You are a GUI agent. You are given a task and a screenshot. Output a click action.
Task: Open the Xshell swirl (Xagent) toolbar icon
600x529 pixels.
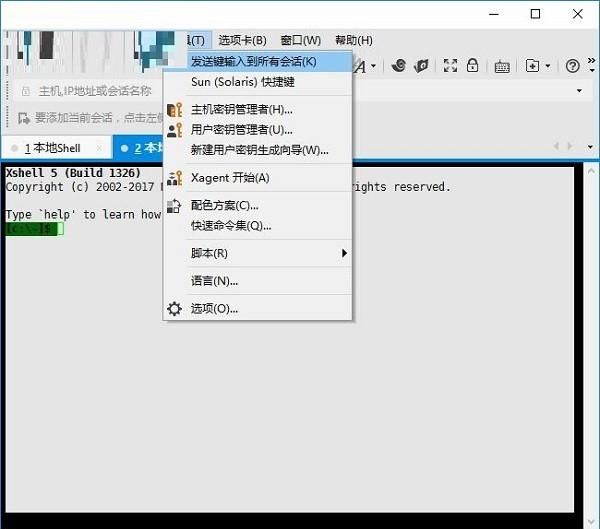tap(399, 65)
